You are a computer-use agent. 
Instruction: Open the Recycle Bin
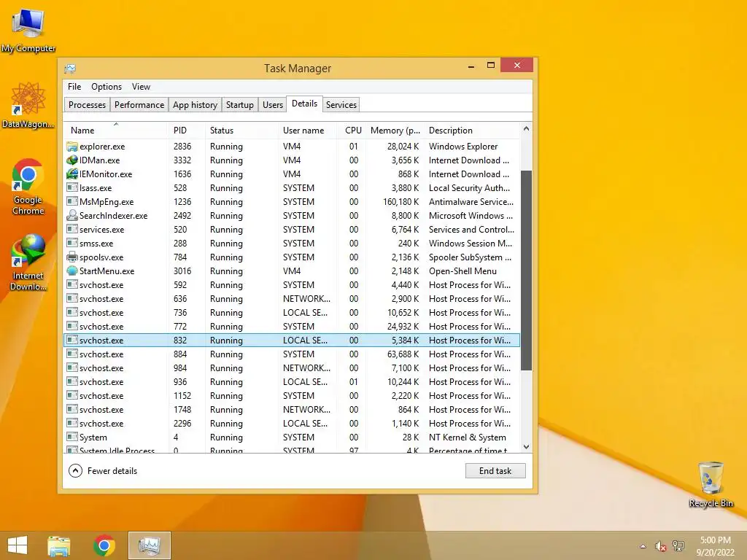[x=711, y=484]
